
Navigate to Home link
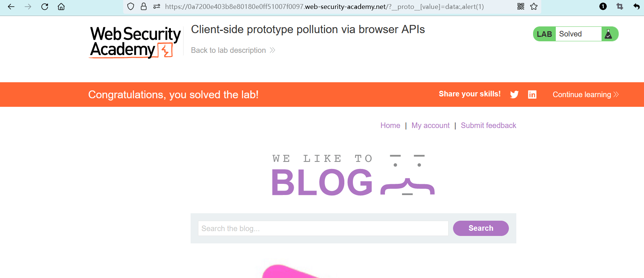pyautogui.click(x=390, y=125)
